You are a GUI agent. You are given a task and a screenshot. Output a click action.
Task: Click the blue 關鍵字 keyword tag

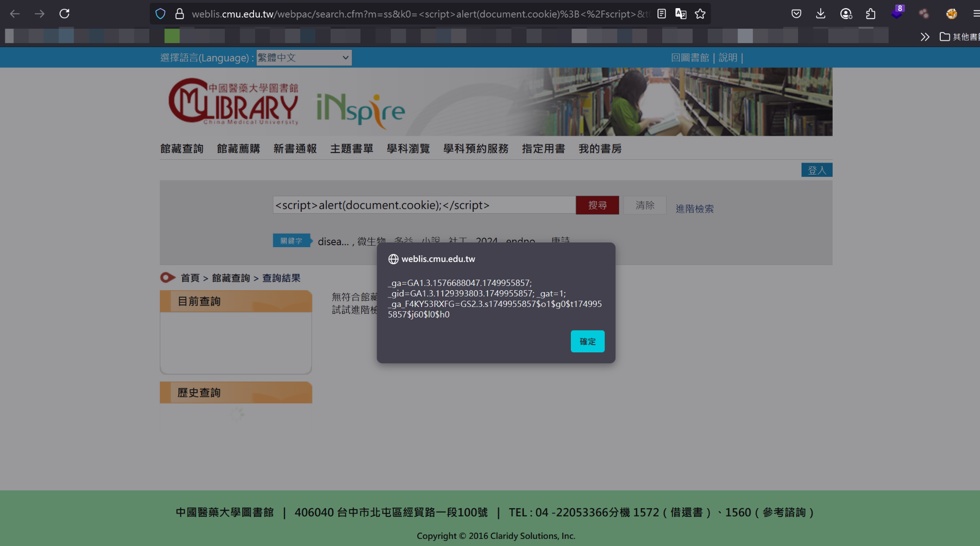click(291, 241)
